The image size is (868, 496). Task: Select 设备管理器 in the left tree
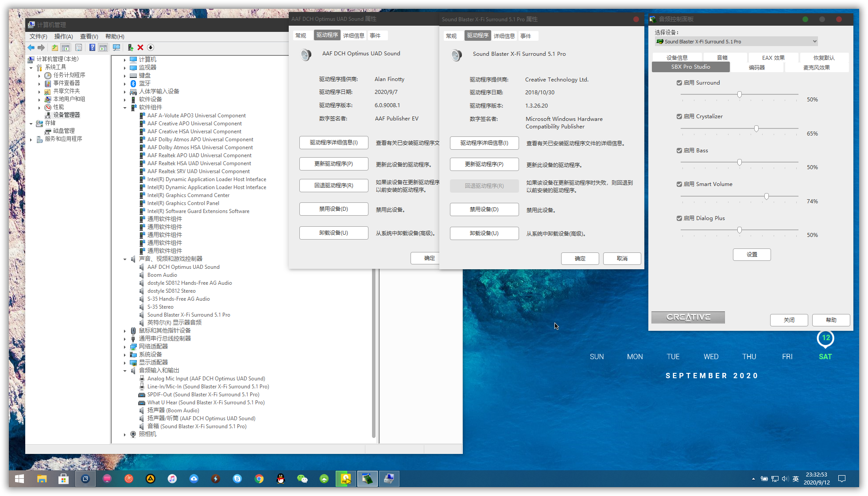tap(66, 115)
